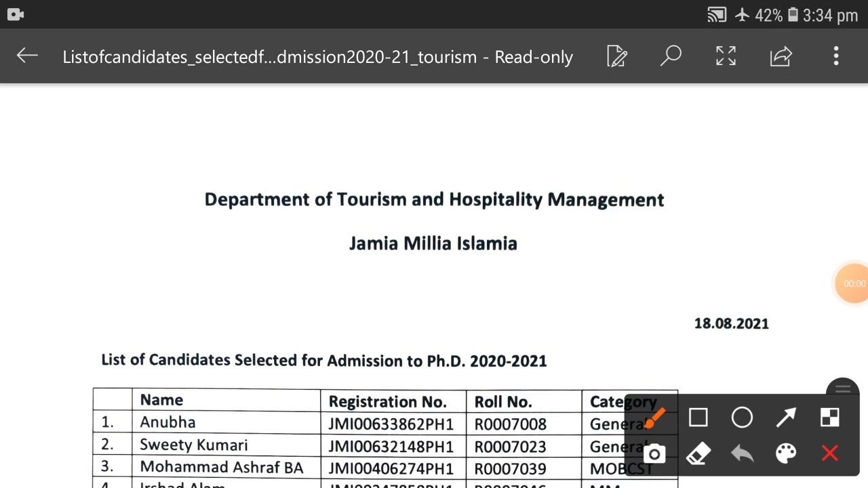Select the eraser tool
Viewport: 868px width, 488px height.
click(698, 453)
